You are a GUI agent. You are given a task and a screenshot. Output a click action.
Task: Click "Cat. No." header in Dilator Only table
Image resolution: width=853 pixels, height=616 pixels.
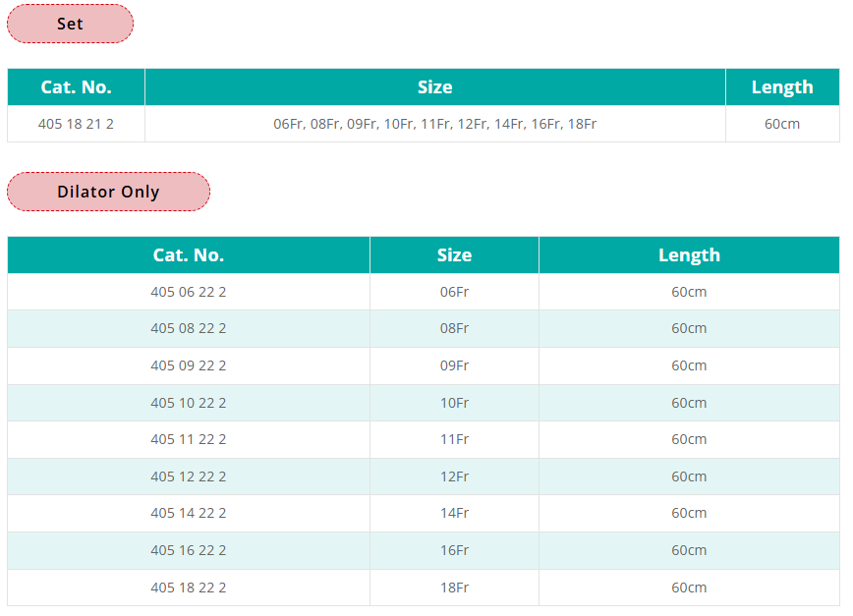click(x=188, y=255)
